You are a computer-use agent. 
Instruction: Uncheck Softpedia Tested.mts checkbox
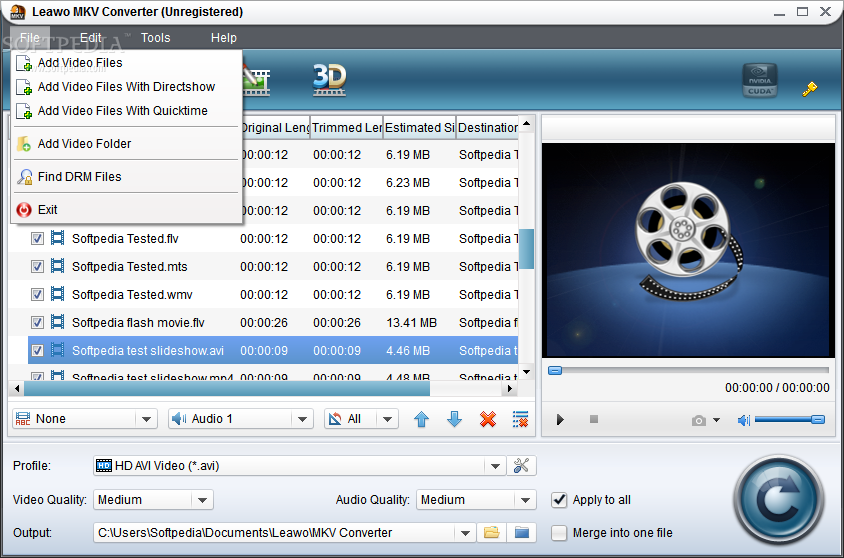tap(37, 266)
